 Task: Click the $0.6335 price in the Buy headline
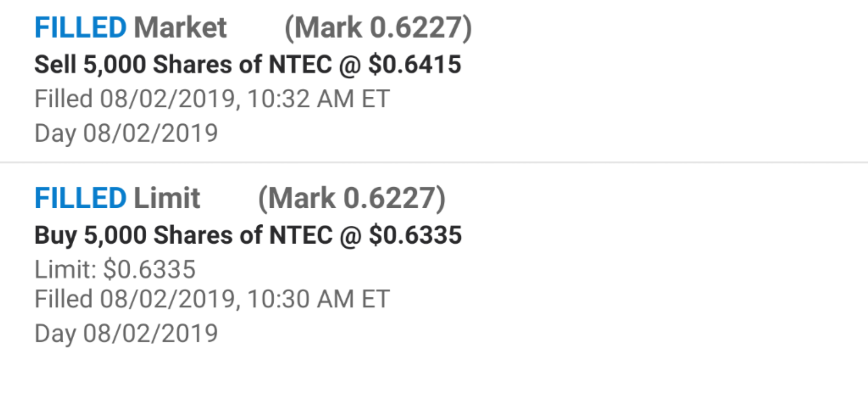415,235
